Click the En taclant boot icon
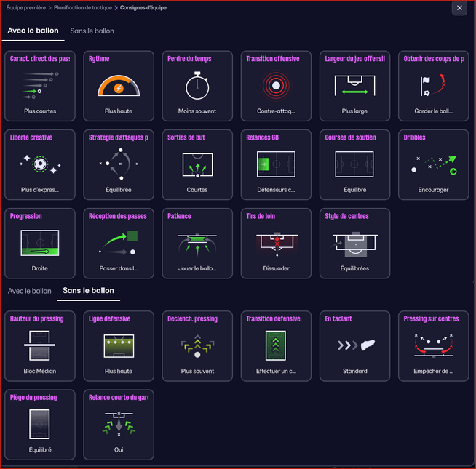476x469 pixels. pos(354,346)
